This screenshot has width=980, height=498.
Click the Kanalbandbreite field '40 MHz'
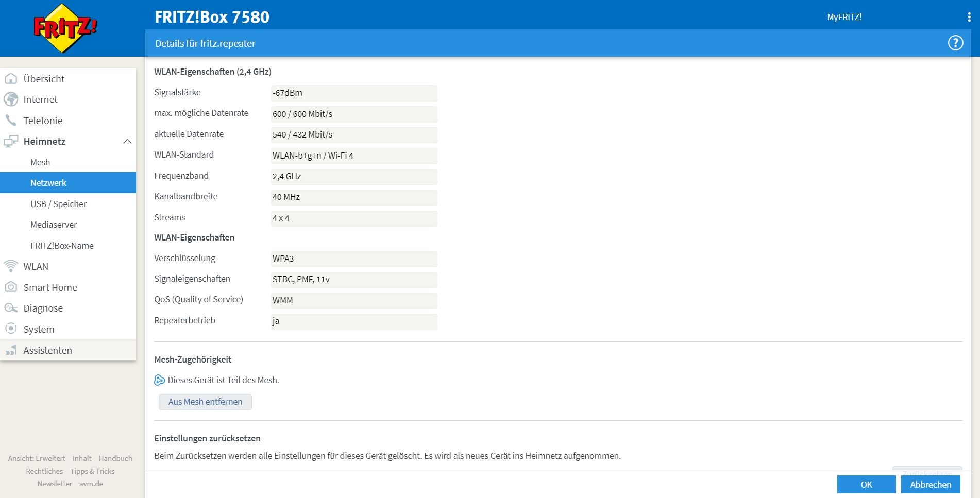(354, 197)
